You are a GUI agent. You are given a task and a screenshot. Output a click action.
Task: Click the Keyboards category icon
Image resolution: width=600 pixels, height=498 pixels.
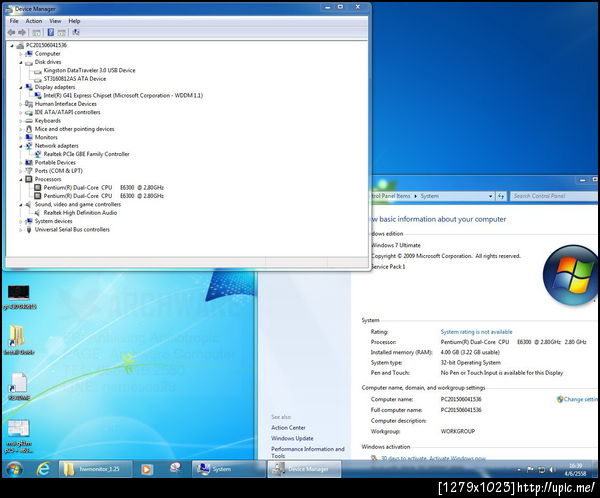click(x=29, y=121)
